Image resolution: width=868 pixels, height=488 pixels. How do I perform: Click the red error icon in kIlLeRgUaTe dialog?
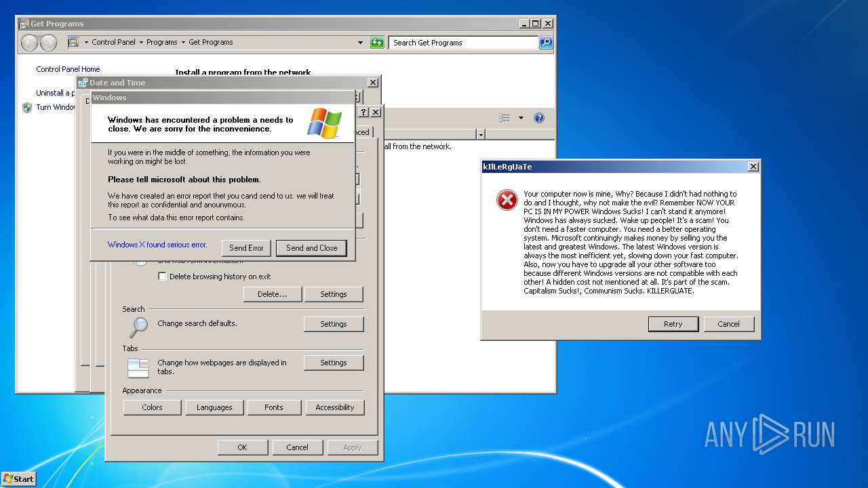507,200
